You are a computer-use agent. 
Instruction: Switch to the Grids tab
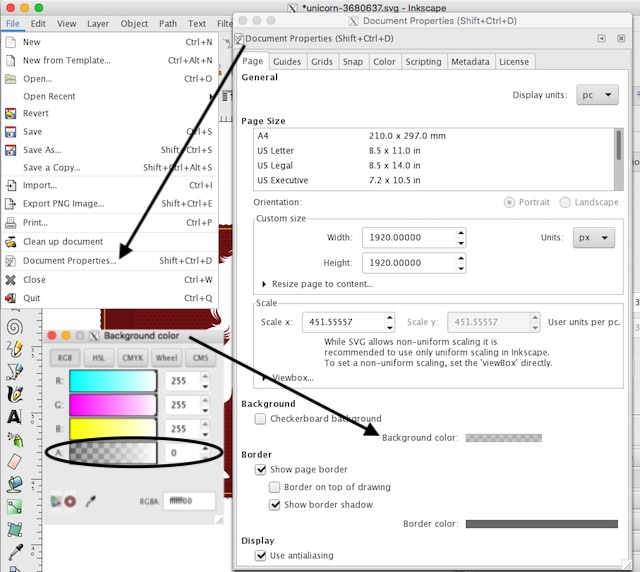coord(322,62)
